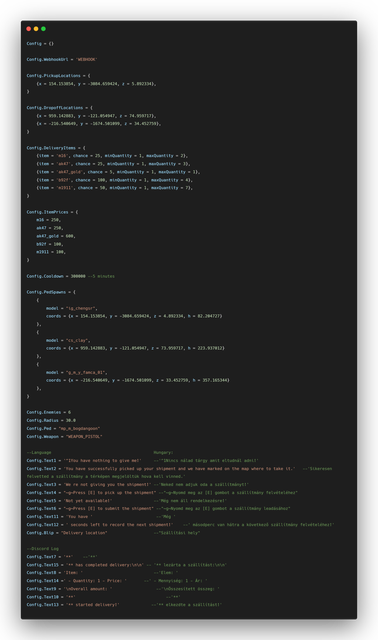
Task: Click the 'Config.Radius = 30.0' line
Action: point(51,420)
